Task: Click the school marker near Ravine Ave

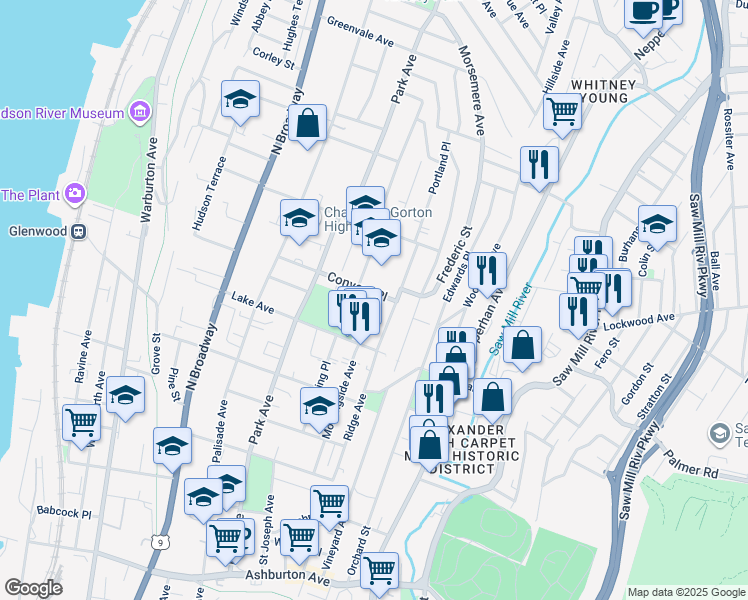Action: point(125,396)
